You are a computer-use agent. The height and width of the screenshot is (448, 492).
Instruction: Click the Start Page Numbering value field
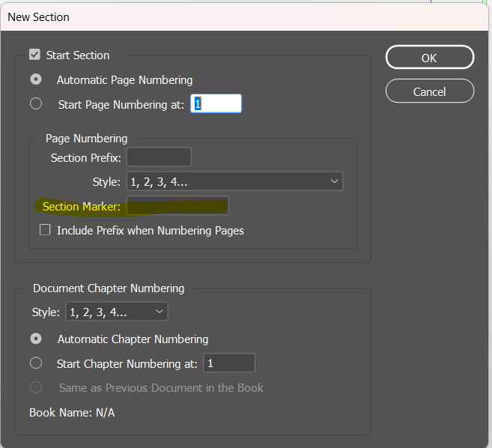(x=216, y=103)
